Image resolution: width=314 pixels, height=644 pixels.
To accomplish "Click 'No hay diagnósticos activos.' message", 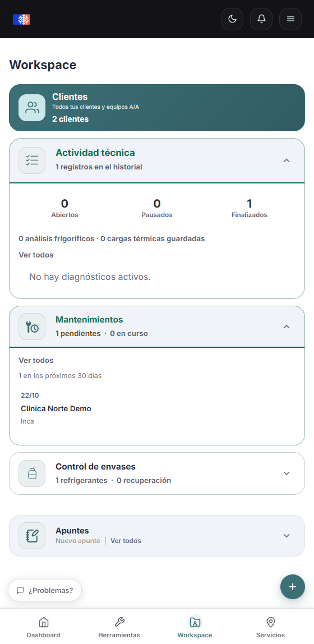I will [x=90, y=277].
